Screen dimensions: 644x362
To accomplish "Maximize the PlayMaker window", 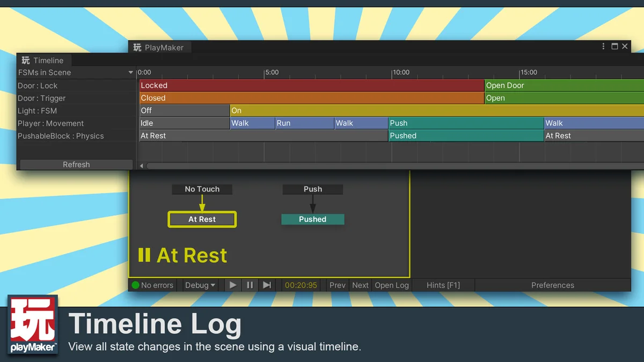I will pos(614,47).
